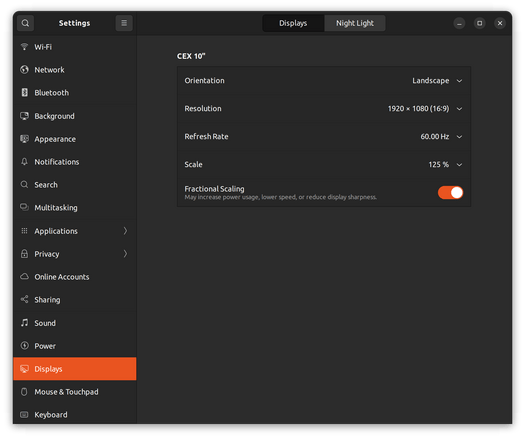
Task: Go to Background settings
Action: (x=75, y=116)
